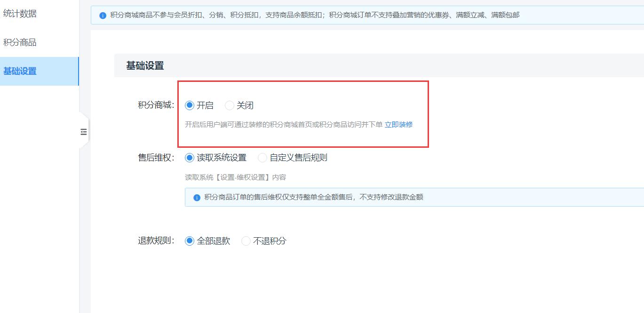The image size is (644, 313).
Task: Click the 退款规则 field label
Action: (x=156, y=241)
